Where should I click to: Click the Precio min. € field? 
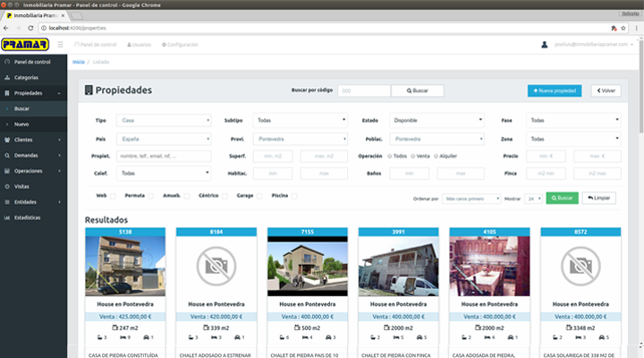tap(546, 157)
